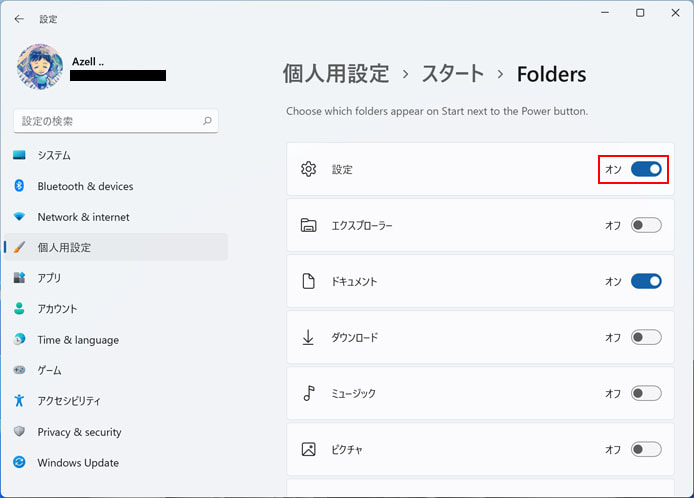Turn on the ダウンロード toggle
The height and width of the screenshot is (498, 694).
[646, 337]
